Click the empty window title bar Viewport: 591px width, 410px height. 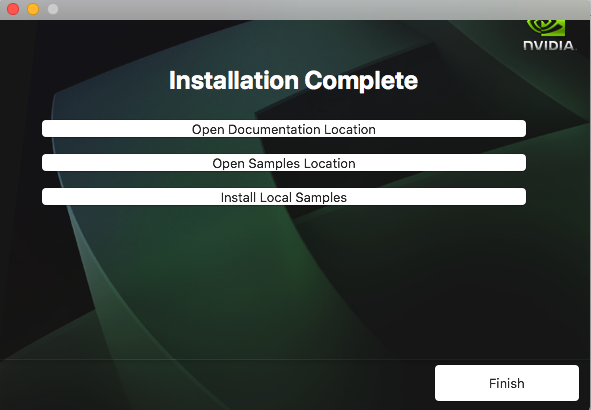(302, 9)
